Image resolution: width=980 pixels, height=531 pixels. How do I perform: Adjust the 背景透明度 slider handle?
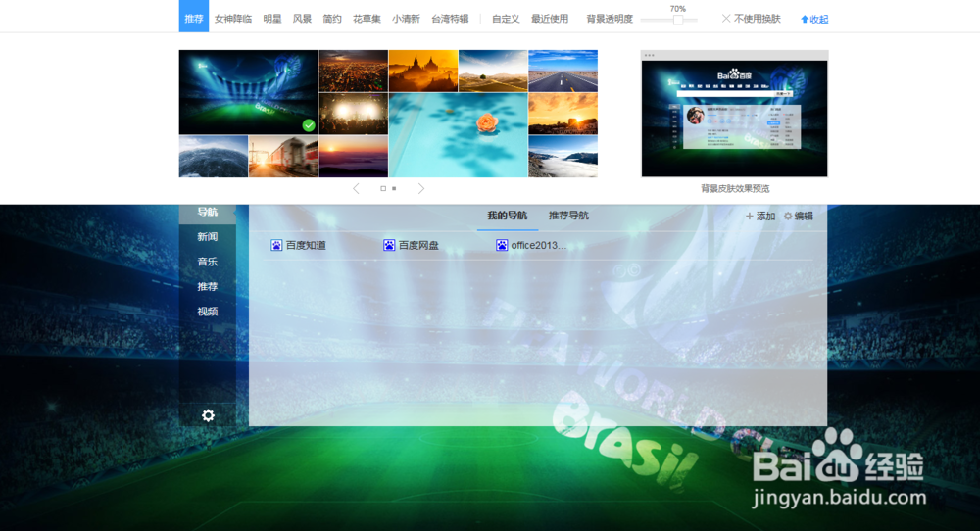pyautogui.click(x=677, y=20)
